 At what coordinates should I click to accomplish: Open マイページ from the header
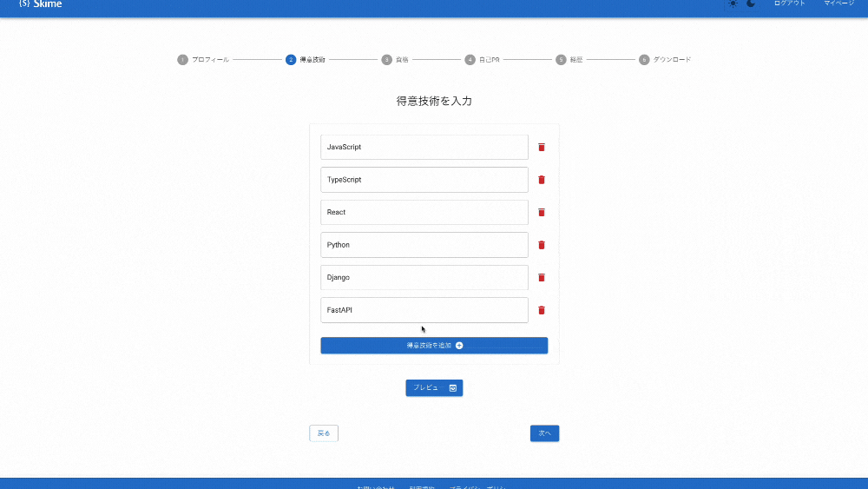(x=839, y=3)
